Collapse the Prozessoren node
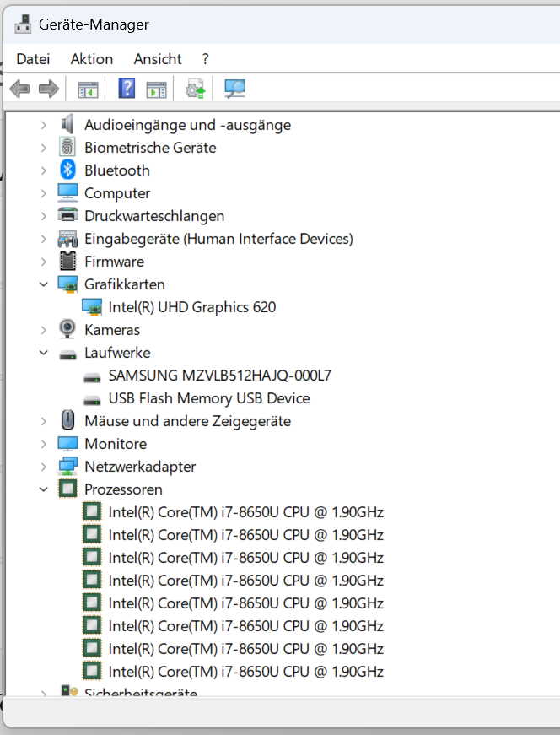Image resolution: width=560 pixels, height=735 pixels. (x=44, y=489)
